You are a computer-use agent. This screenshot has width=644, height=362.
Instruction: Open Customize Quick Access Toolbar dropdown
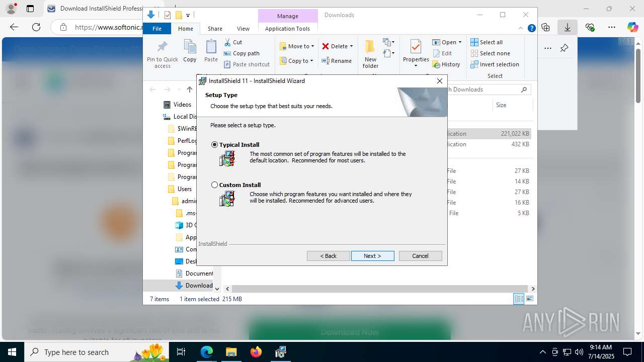point(188,16)
